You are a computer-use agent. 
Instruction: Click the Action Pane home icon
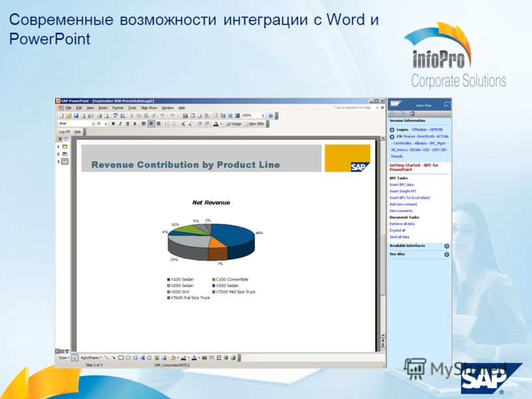(412, 114)
